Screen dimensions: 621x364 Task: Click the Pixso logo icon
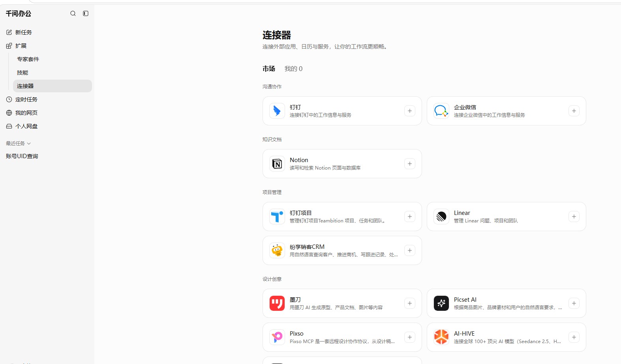pyautogui.click(x=277, y=337)
